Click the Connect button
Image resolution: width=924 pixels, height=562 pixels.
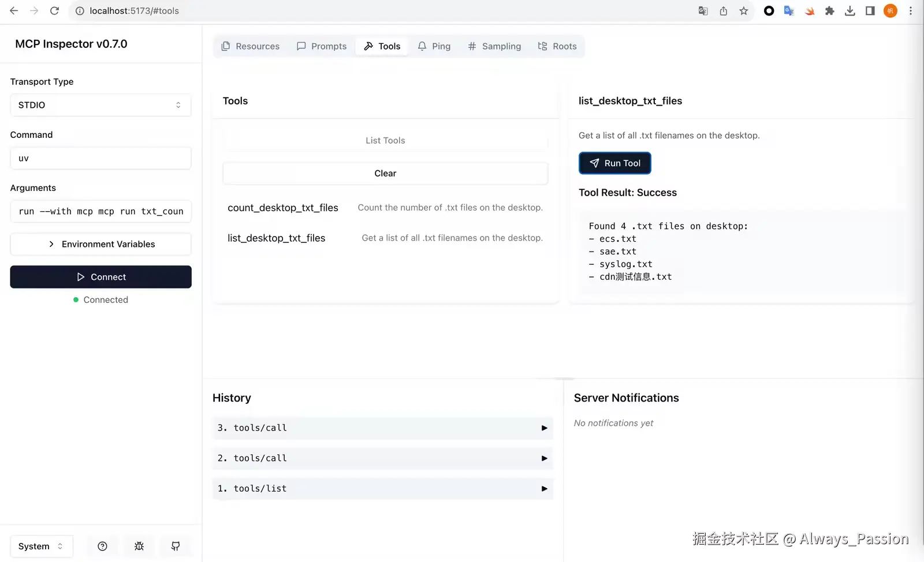click(x=100, y=277)
